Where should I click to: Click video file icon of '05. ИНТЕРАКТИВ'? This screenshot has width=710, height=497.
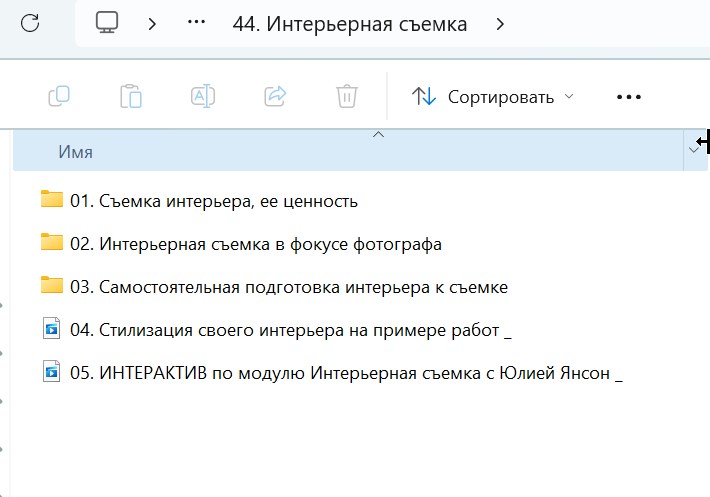tap(51, 371)
